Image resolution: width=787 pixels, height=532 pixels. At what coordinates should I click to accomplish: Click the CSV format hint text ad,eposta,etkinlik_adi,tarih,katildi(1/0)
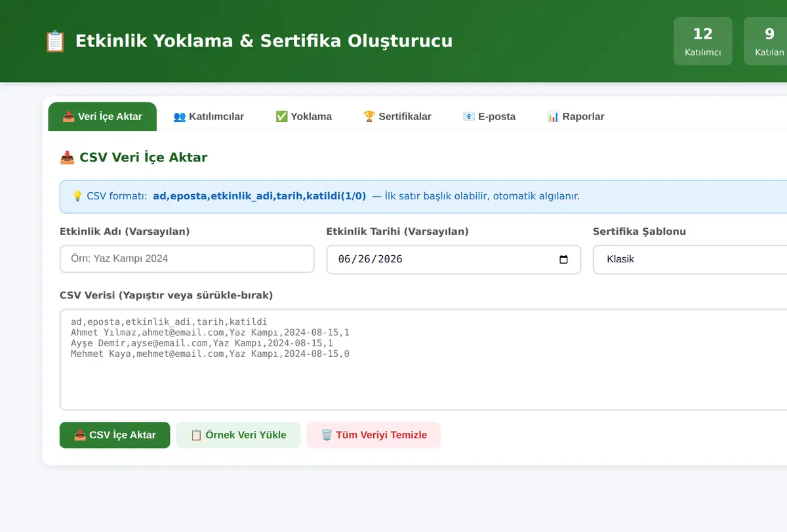(x=260, y=196)
